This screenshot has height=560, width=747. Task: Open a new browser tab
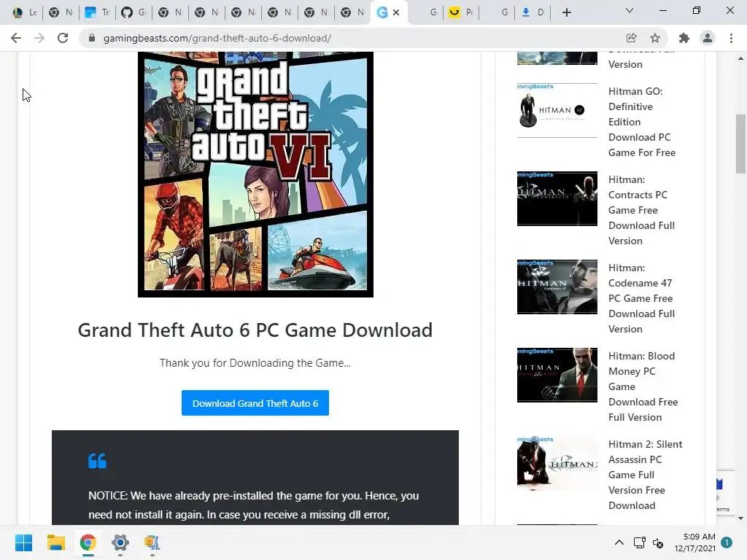click(566, 12)
